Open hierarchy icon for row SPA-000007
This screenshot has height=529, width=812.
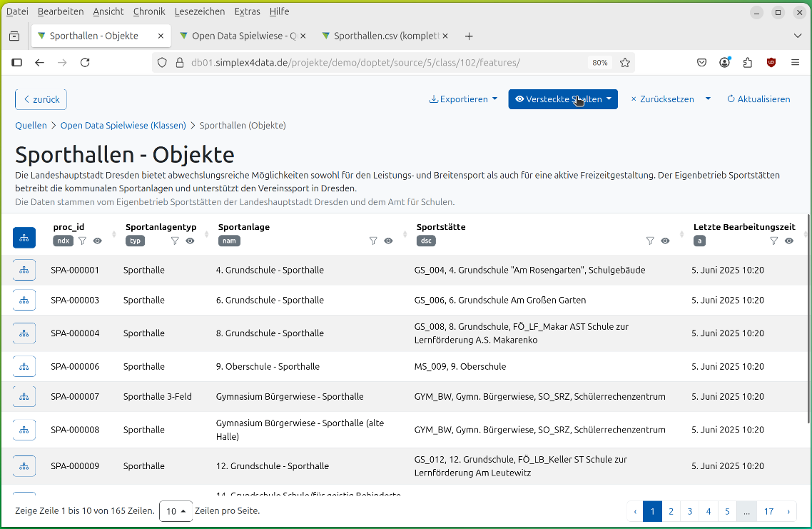point(24,396)
